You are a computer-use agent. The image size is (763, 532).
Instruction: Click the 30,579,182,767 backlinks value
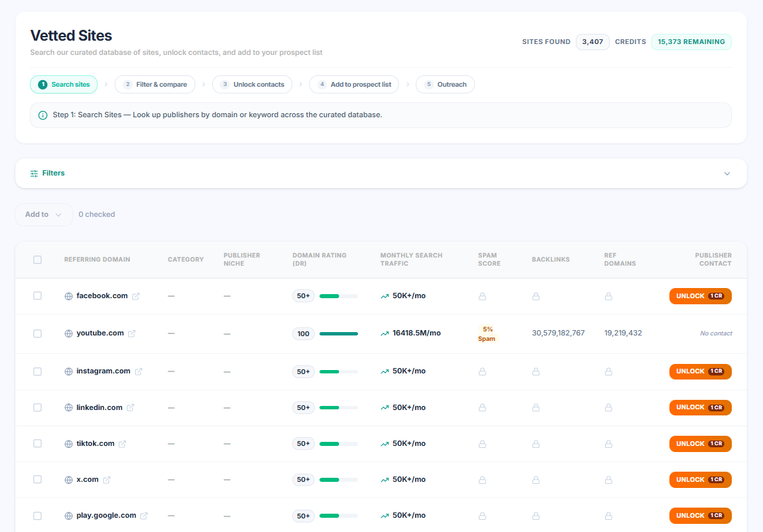[x=558, y=333]
